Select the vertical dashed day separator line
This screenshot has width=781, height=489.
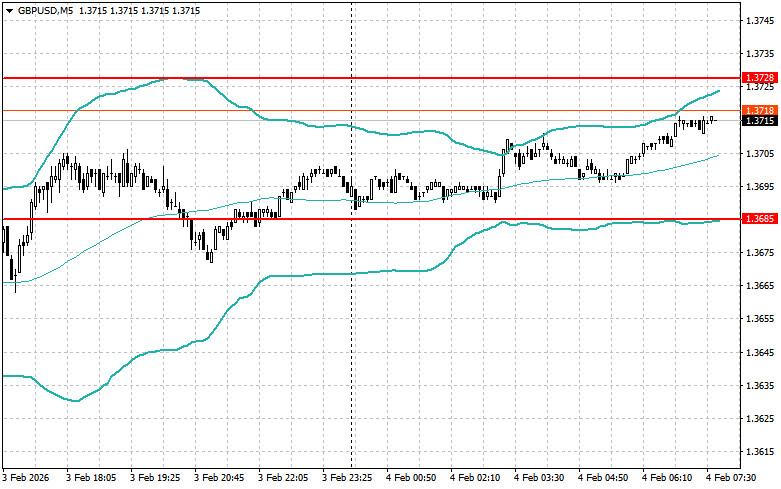coord(352,234)
